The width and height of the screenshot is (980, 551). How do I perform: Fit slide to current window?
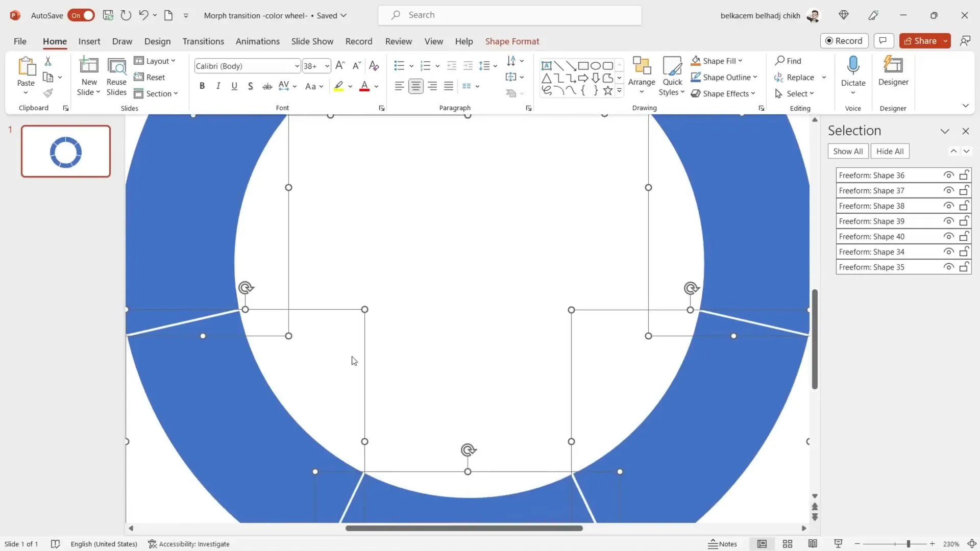[x=972, y=544]
